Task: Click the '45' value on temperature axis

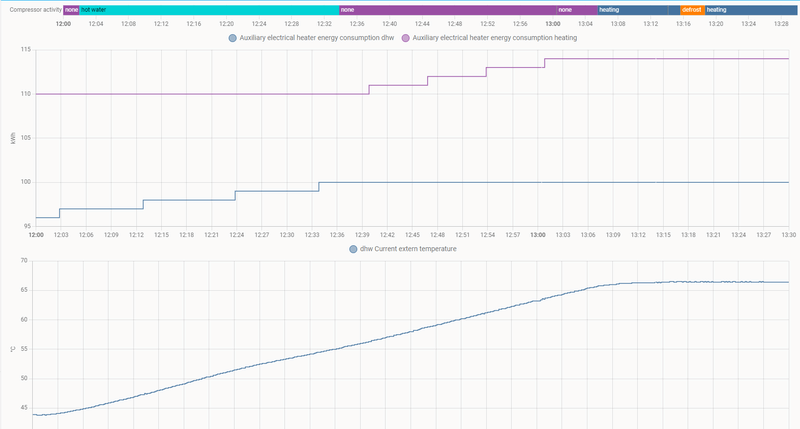Action: [24, 408]
